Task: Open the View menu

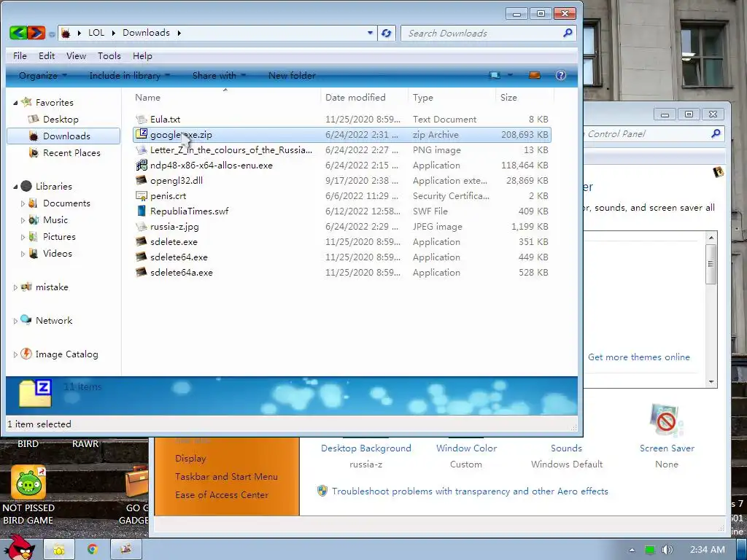Action: coord(76,55)
